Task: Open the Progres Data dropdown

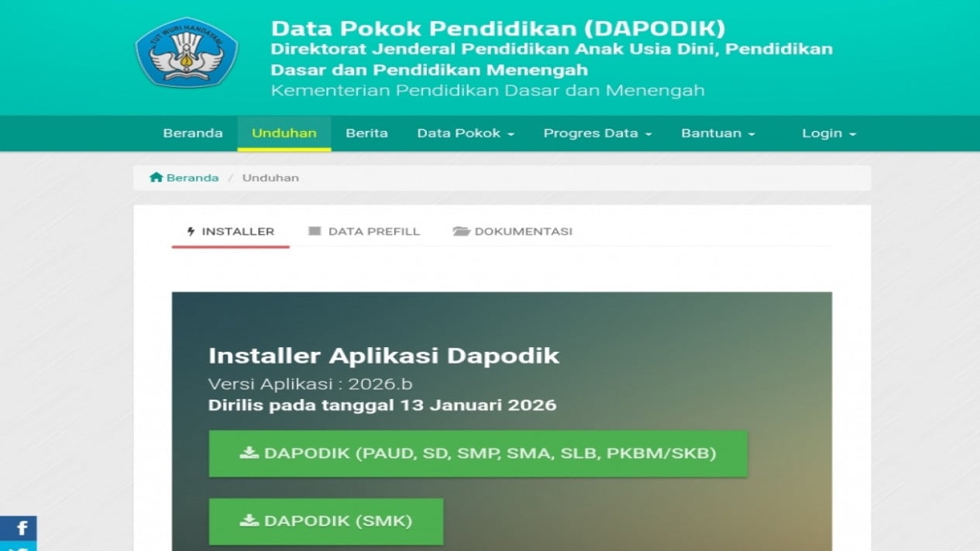Action: point(597,133)
